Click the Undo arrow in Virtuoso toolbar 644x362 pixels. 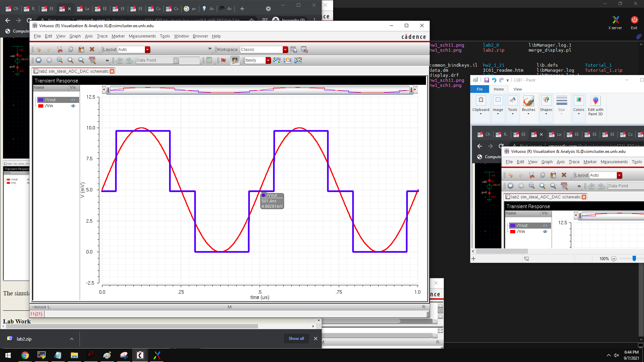39,50
